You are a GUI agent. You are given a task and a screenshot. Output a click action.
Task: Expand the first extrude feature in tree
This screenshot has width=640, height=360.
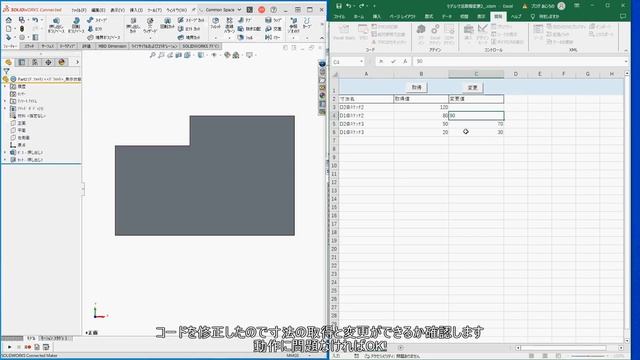click(x=5, y=152)
